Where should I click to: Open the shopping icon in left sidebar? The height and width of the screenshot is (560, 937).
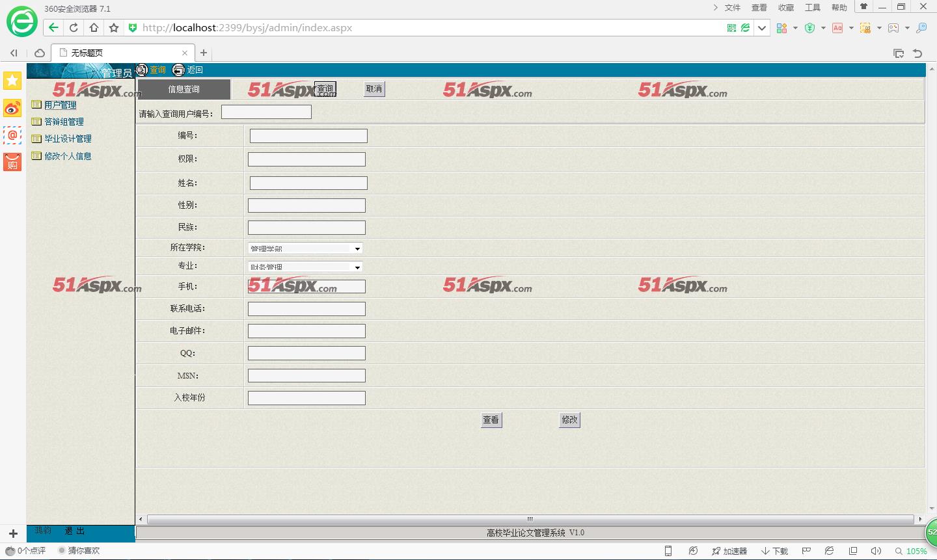(x=12, y=162)
